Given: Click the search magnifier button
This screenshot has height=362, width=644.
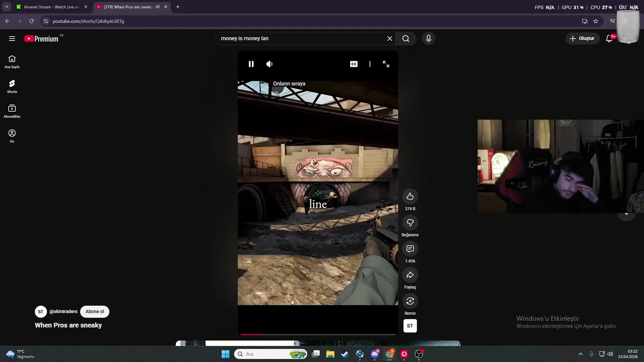Looking at the screenshot, I should pyautogui.click(x=406, y=38).
